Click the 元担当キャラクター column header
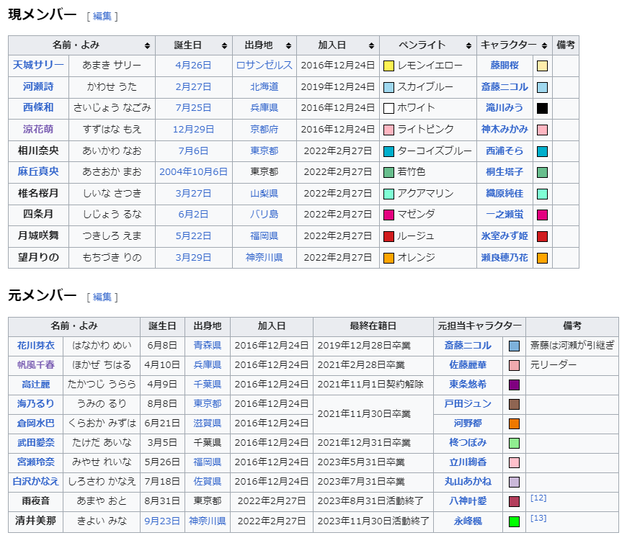The image size is (640, 543). 480,326
